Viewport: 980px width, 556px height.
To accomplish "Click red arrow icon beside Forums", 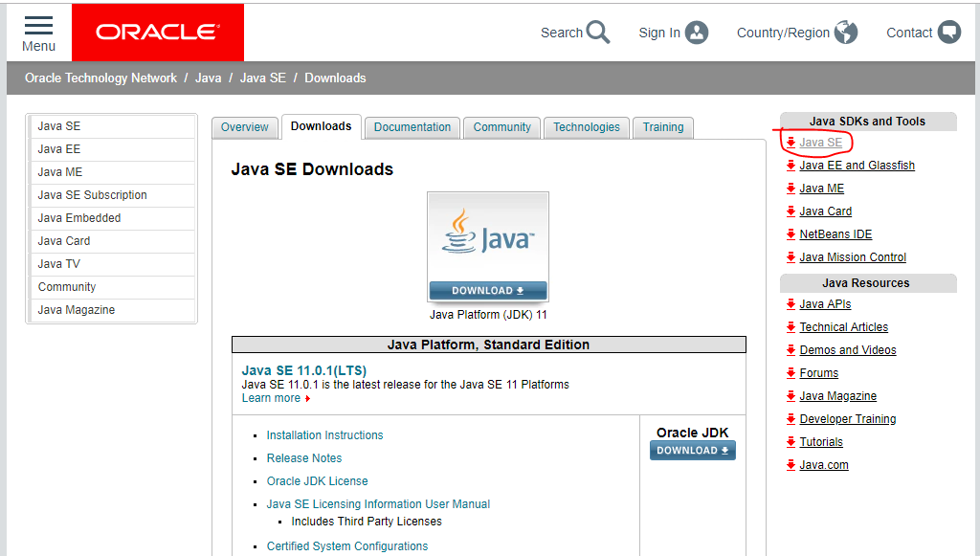I will click(791, 373).
